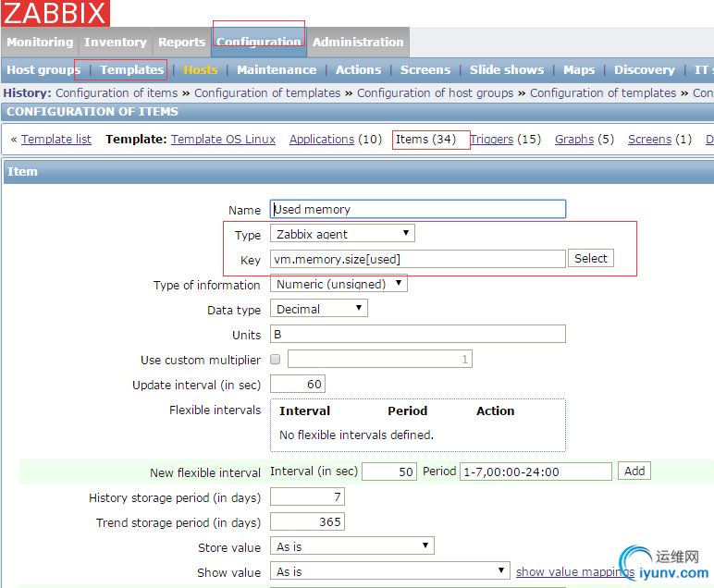Viewport: 714px width, 588px height.
Task: Open Template OS Linux link
Action: point(223,140)
